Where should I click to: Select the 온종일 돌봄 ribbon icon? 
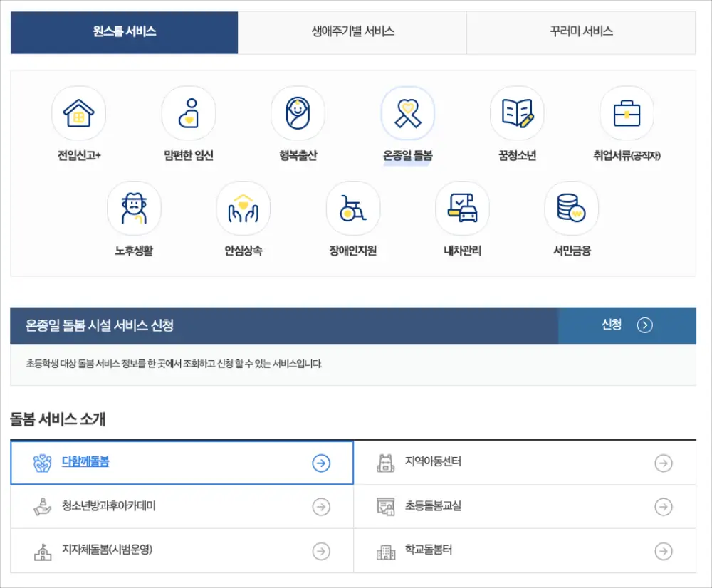point(408,112)
